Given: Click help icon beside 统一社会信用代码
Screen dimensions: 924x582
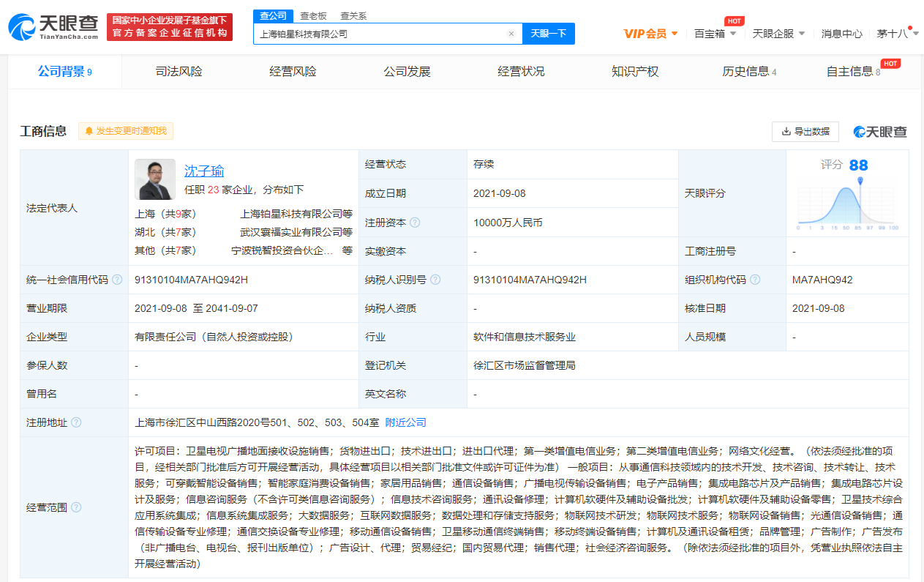Looking at the screenshot, I should (117, 280).
